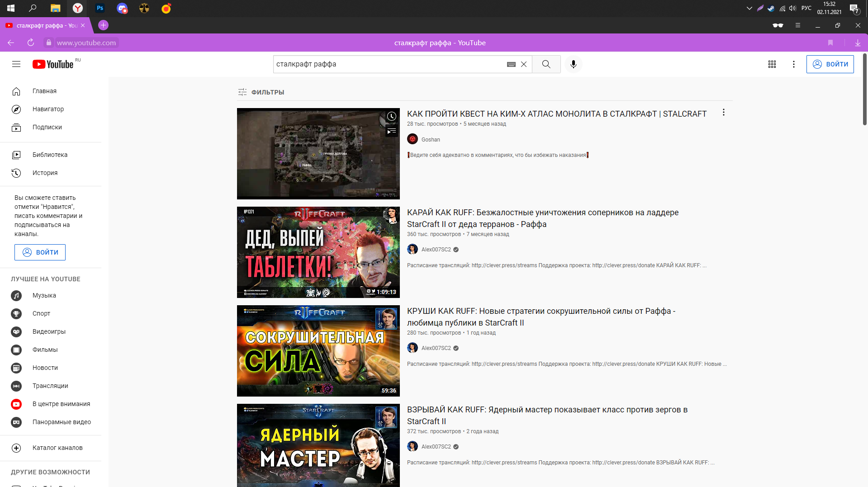The image size is (868, 487).
Task: Add first video to Watch Later clock icon
Action: click(x=391, y=117)
